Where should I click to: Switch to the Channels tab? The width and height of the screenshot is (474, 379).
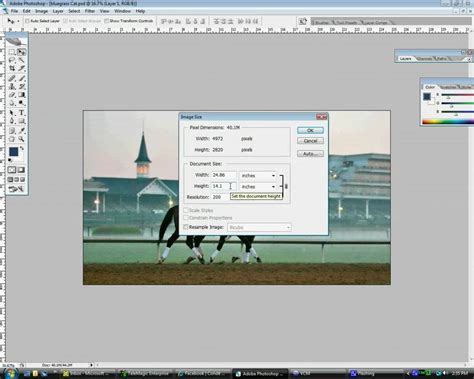[424, 59]
